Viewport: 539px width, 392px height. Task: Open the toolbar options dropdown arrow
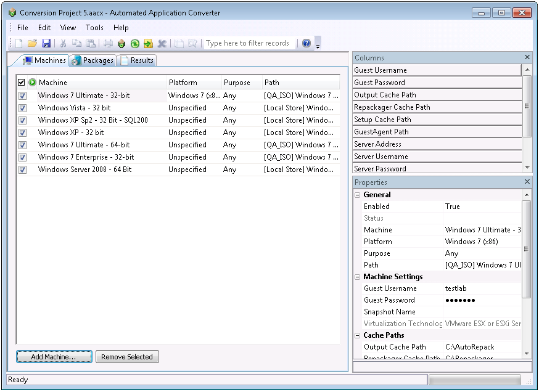pos(318,46)
